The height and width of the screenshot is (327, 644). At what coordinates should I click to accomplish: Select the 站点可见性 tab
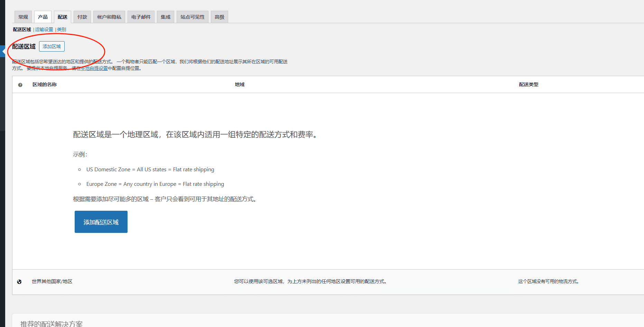pyautogui.click(x=193, y=17)
